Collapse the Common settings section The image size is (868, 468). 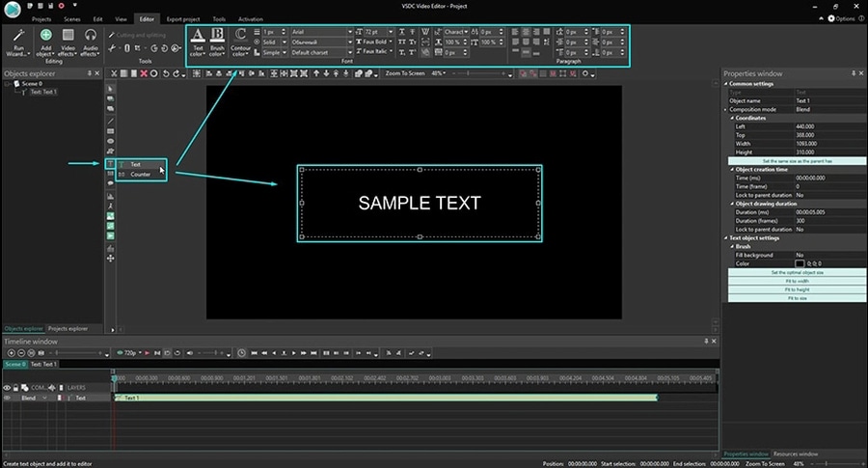726,84
